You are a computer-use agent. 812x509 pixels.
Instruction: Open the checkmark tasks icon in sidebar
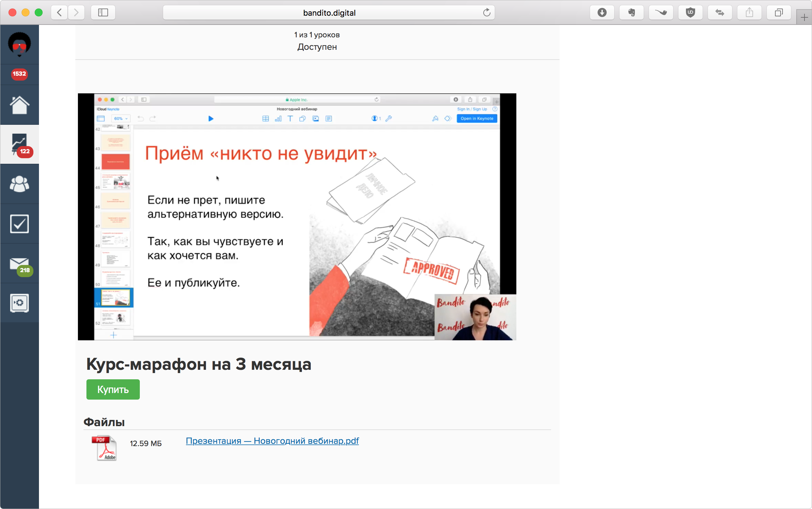tap(20, 223)
